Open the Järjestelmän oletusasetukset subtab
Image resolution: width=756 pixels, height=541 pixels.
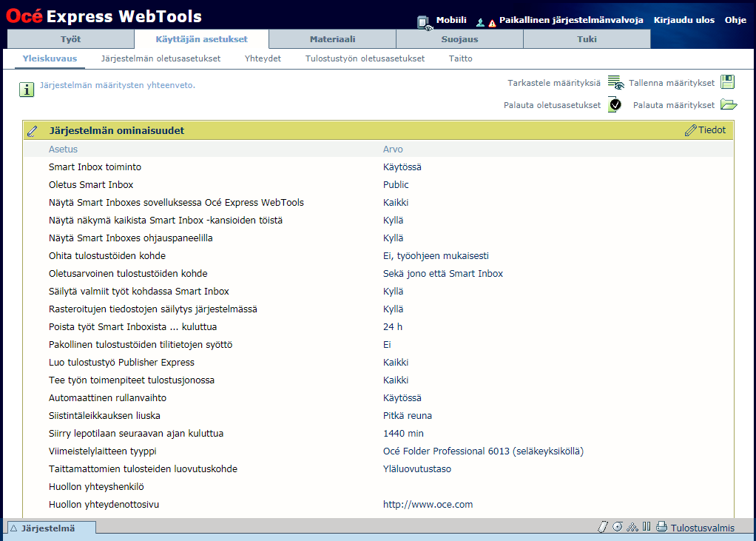click(161, 58)
